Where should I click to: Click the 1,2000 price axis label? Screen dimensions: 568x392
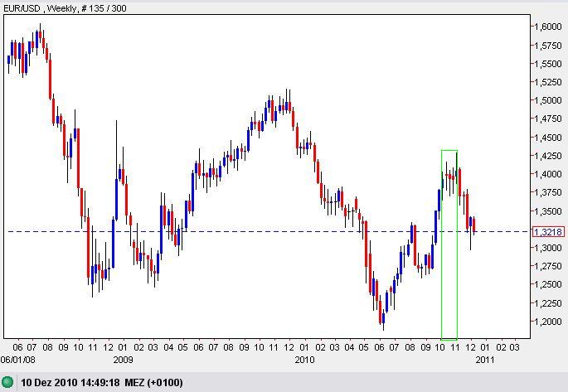pos(548,322)
